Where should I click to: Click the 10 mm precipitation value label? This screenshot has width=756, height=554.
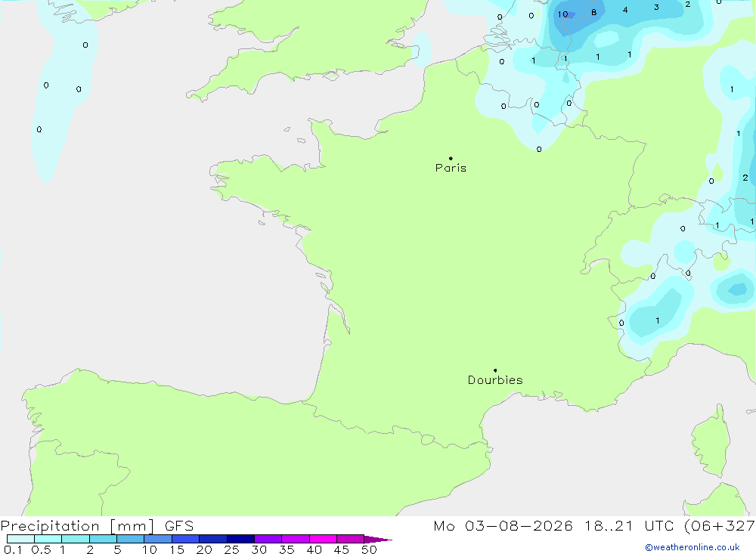(x=562, y=14)
